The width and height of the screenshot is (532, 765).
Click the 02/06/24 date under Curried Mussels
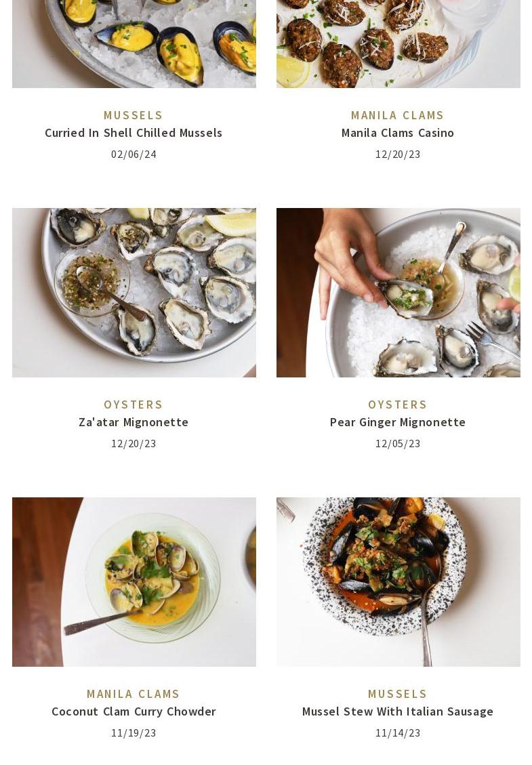tap(134, 154)
